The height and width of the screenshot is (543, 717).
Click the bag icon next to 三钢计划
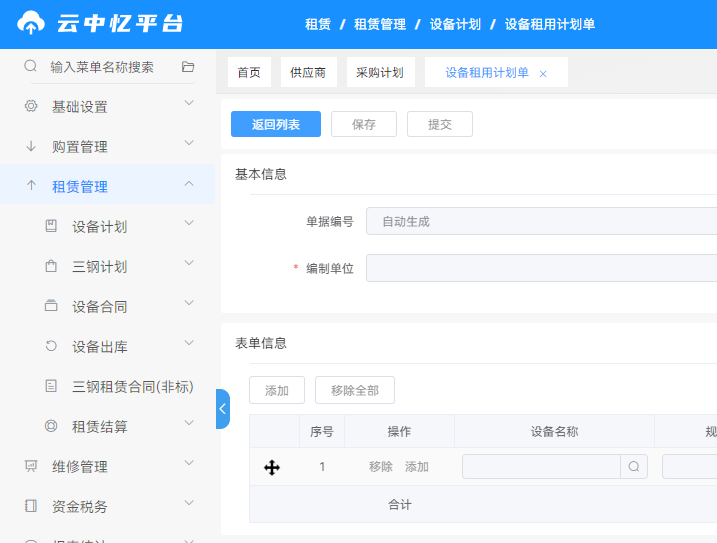pos(51,266)
